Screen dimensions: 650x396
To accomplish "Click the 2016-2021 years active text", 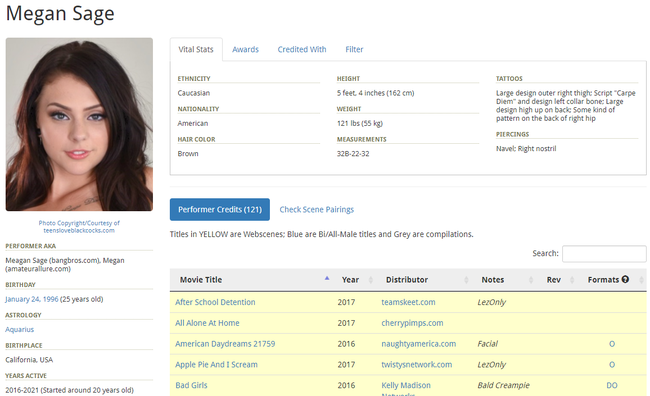I will (x=69, y=390).
